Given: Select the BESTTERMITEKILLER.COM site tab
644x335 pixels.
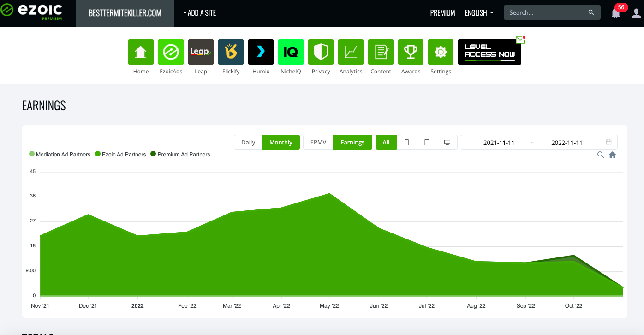Looking at the screenshot, I should (x=125, y=13).
